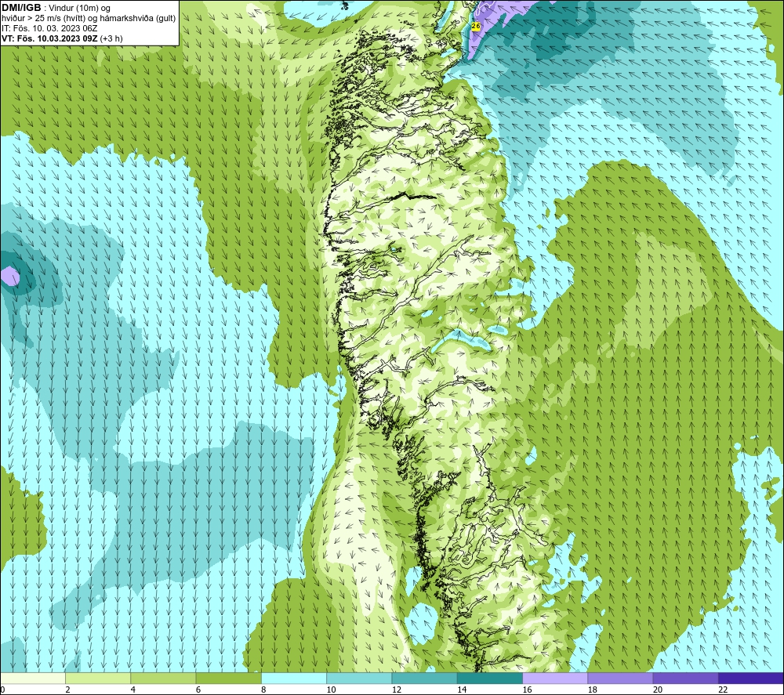Screen dimensions: 784x695
Task: Select the pale cyan 8–10 m/s swatch
Action: (x=294, y=678)
